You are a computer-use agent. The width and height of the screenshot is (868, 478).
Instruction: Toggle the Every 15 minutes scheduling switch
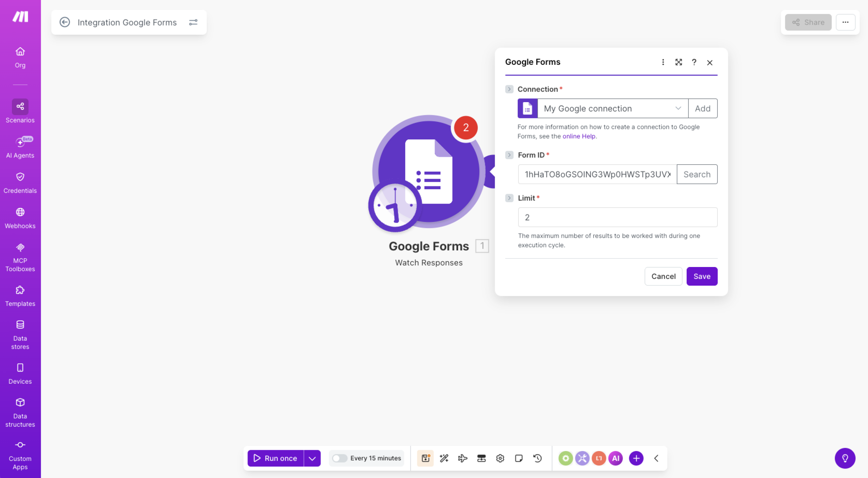(339, 458)
